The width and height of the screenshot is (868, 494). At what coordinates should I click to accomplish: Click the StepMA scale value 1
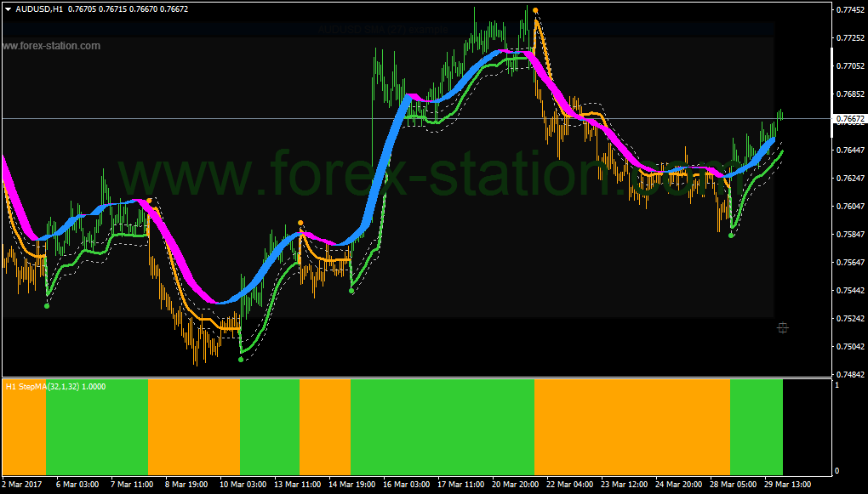pos(837,384)
